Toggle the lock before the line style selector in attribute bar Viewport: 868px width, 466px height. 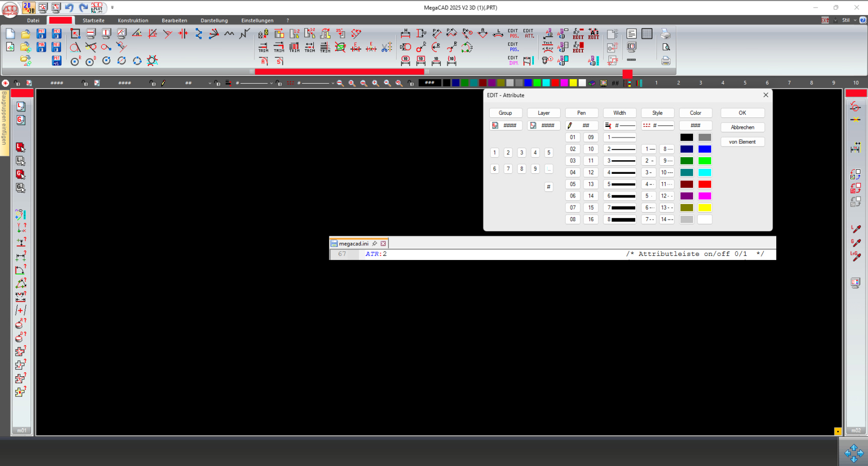pos(279,83)
